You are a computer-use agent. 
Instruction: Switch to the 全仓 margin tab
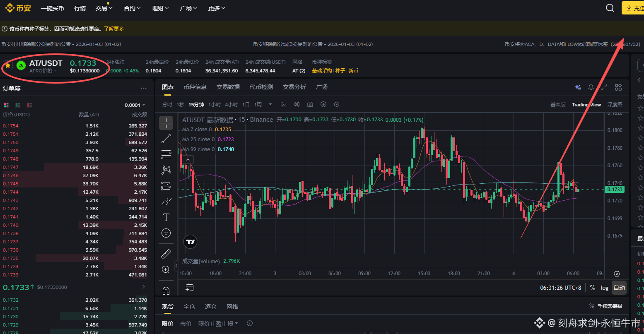point(189,307)
